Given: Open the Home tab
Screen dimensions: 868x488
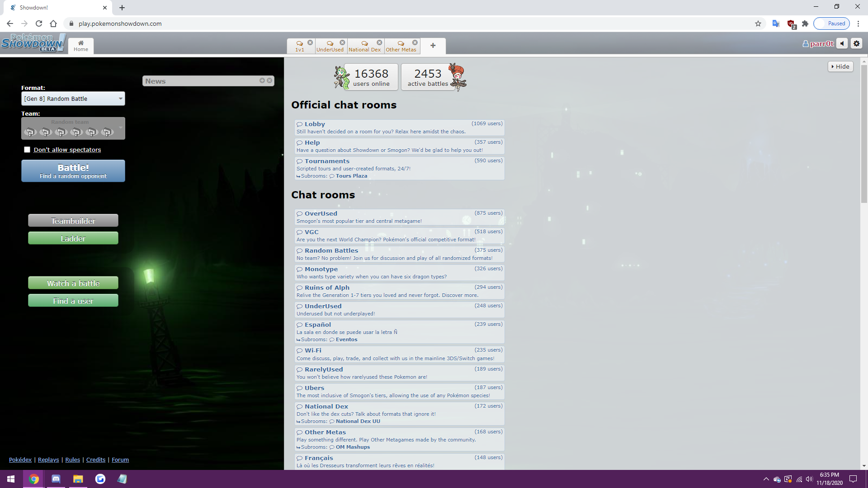Looking at the screenshot, I should (81, 46).
